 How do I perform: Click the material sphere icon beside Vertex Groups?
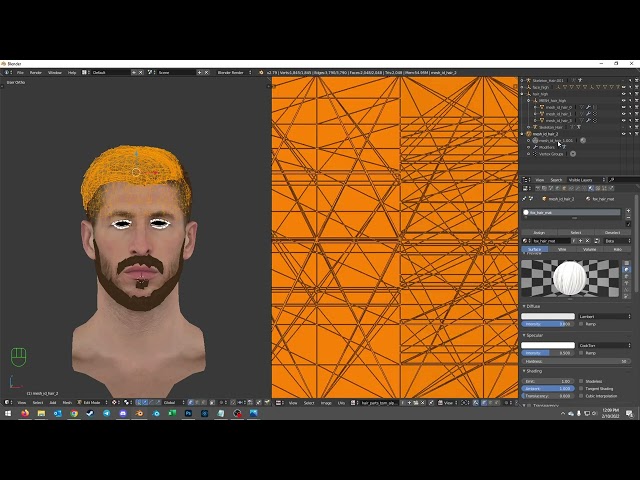573,154
